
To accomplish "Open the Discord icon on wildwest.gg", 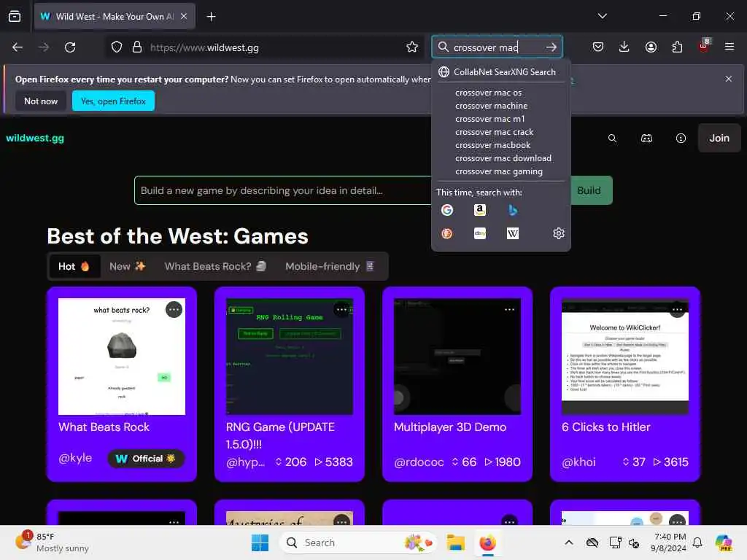I will pyautogui.click(x=646, y=138).
